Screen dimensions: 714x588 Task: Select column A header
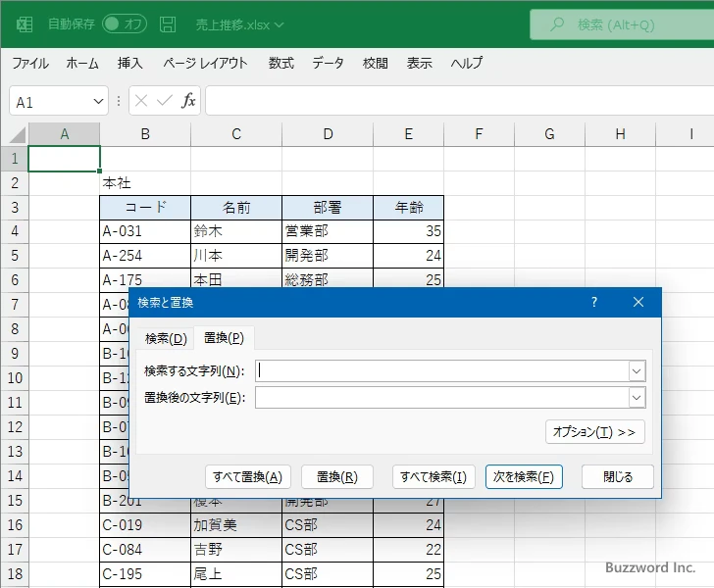tap(64, 134)
